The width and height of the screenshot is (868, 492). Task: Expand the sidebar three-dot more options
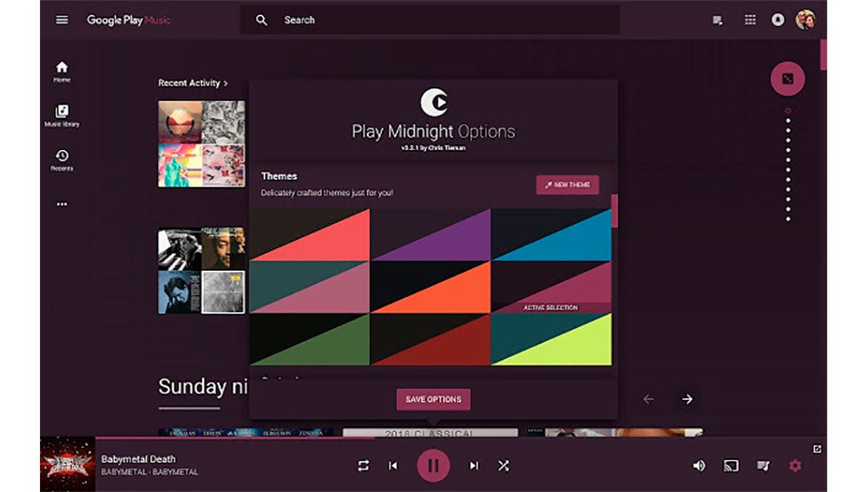(62, 205)
